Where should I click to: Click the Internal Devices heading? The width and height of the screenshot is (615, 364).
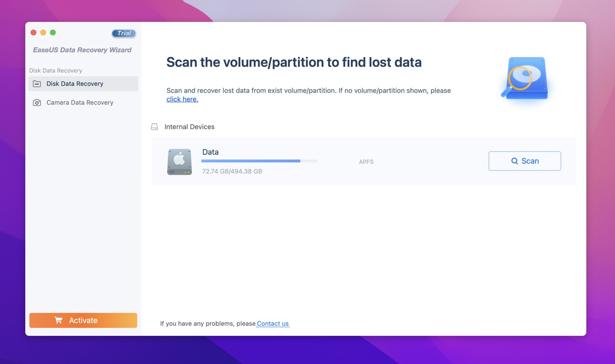(189, 127)
